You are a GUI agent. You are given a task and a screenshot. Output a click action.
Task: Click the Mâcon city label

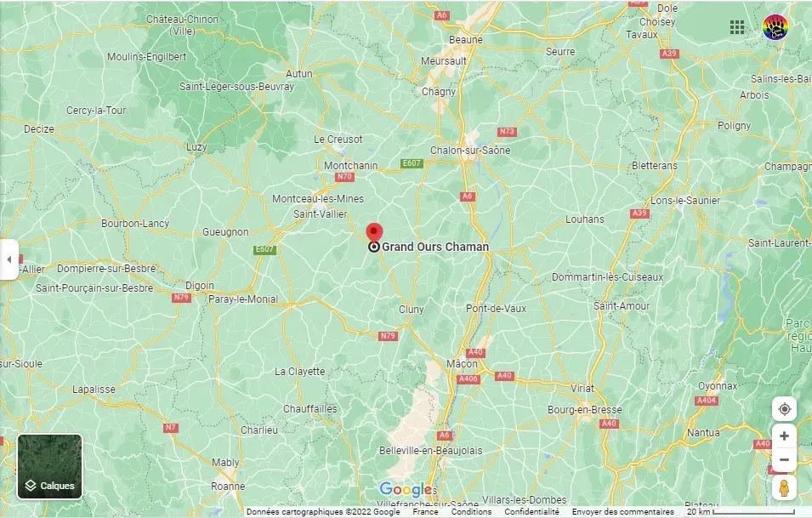click(462, 364)
